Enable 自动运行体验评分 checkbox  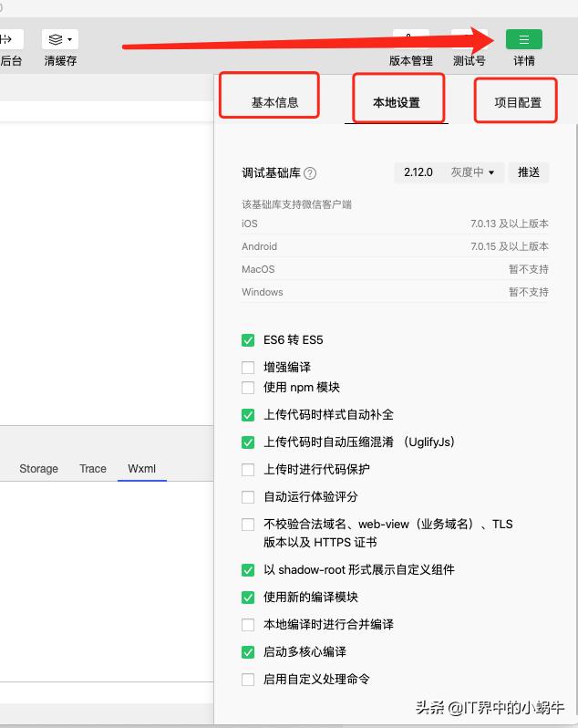click(248, 497)
